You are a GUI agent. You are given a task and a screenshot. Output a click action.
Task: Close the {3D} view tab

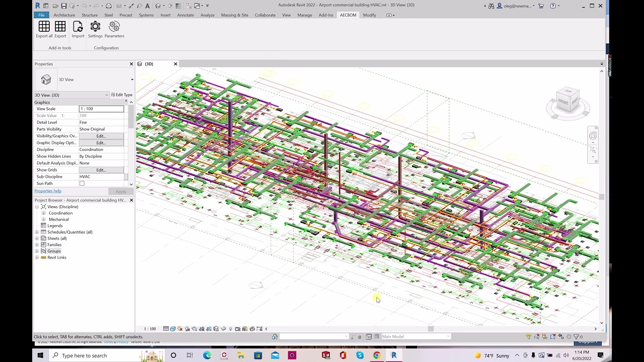pyautogui.click(x=176, y=64)
